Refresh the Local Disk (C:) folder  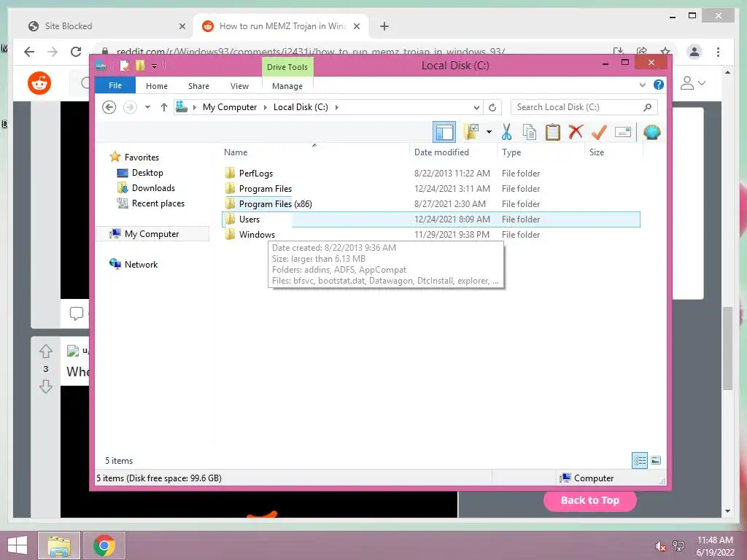pos(492,107)
